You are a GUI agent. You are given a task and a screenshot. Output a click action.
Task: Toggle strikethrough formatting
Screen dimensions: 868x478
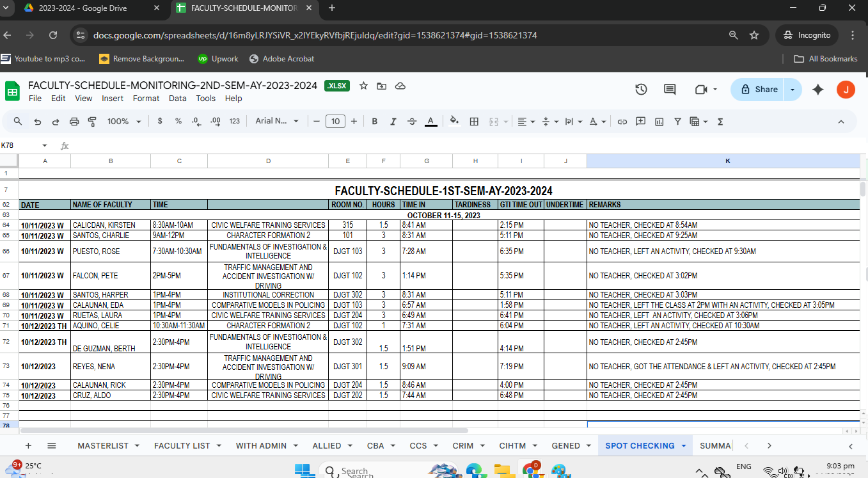tap(412, 122)
